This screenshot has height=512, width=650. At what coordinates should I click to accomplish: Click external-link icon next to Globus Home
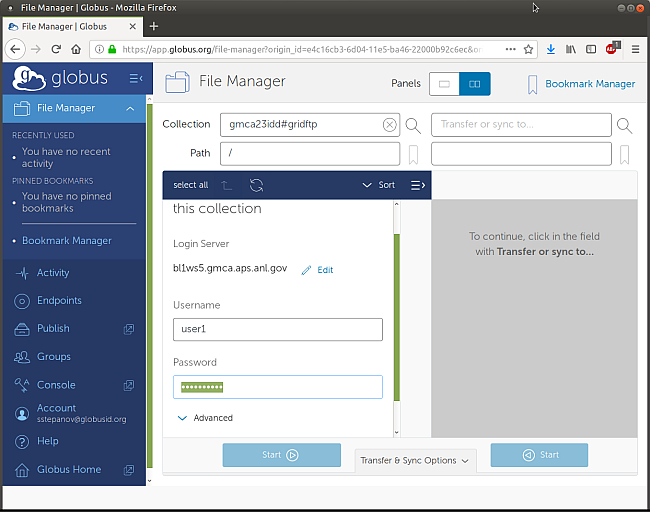pos(129,470)
